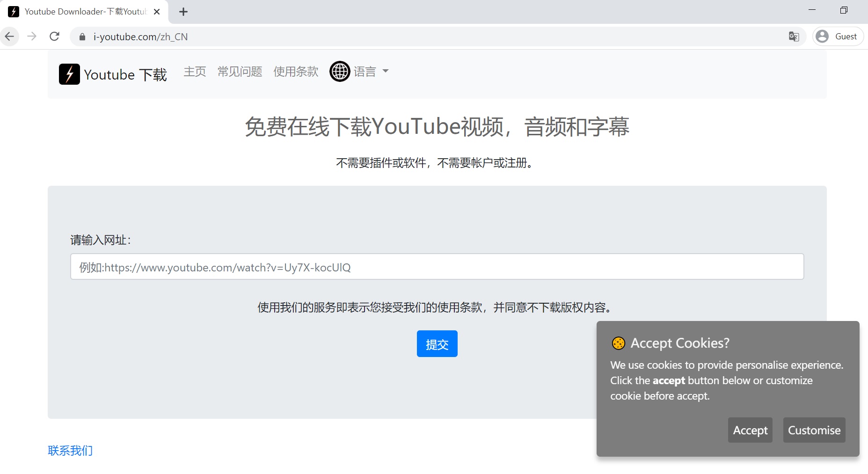868x474 pixels.
Task: Select the address bar URL
Action: coord(140,37)
